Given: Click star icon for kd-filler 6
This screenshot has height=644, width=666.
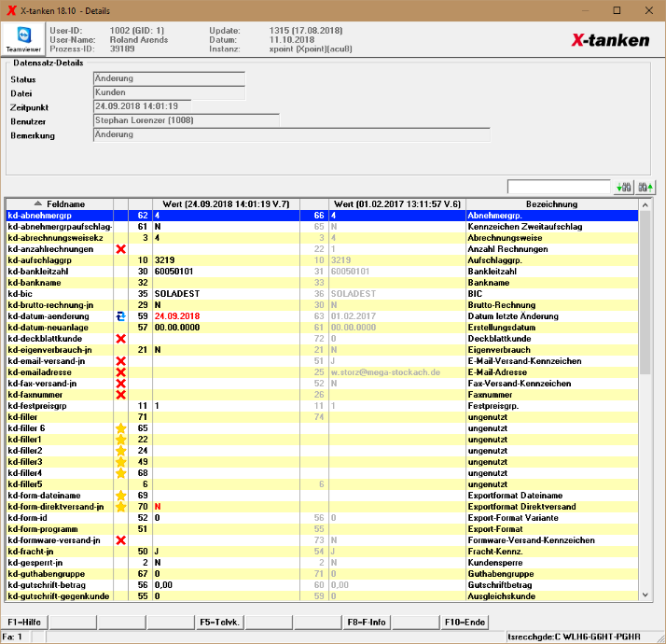Looking at the screenshot, I should [120, 428].
